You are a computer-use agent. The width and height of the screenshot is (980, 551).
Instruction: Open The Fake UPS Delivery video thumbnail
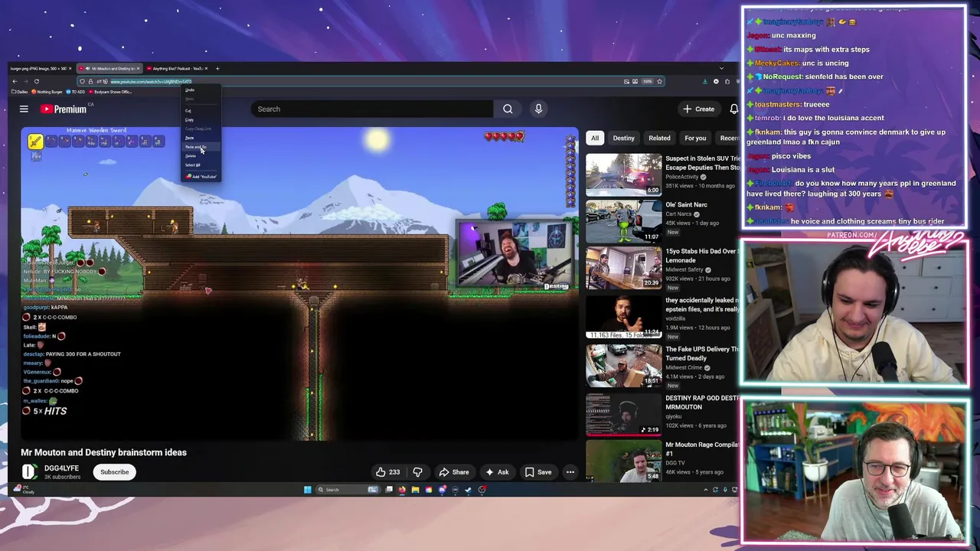(623, 365)
